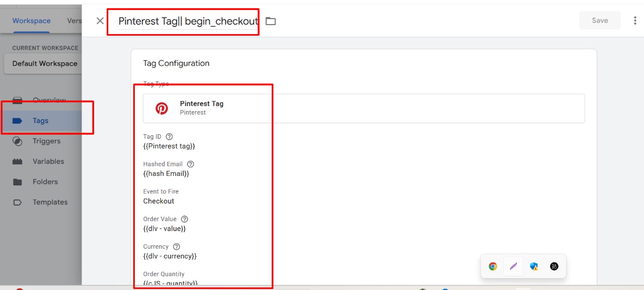Image resolution: width=644 pixels, height=290 pixels.
Task: Close the tag editor with X icon
Action: click(100, 21)
